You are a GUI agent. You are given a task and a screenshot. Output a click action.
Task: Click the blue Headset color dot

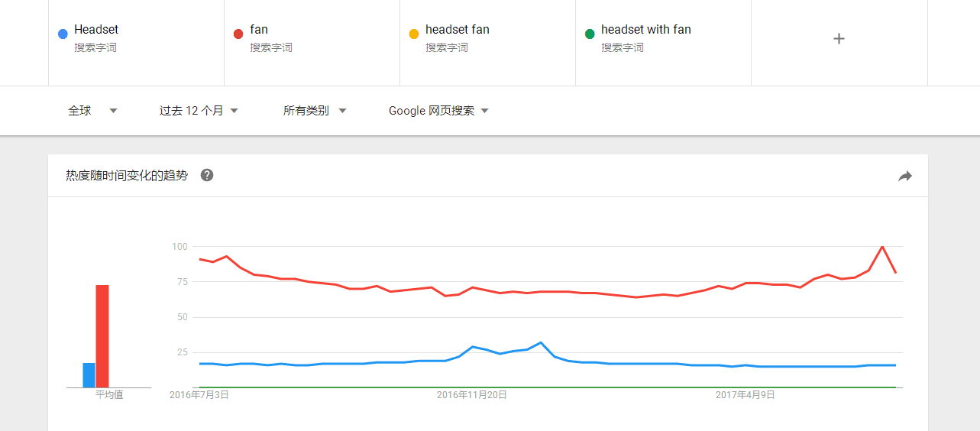click(63, 34)
